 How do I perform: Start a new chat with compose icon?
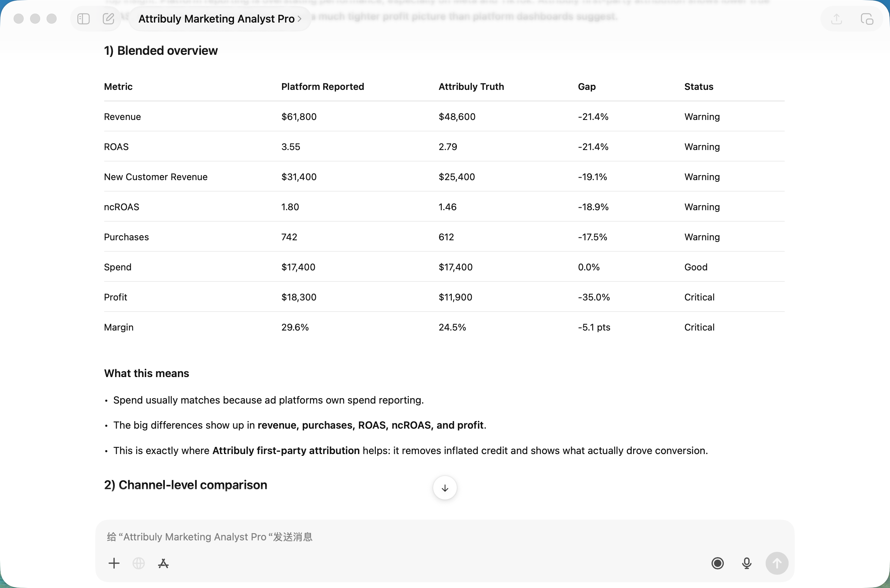click(109, 19)
